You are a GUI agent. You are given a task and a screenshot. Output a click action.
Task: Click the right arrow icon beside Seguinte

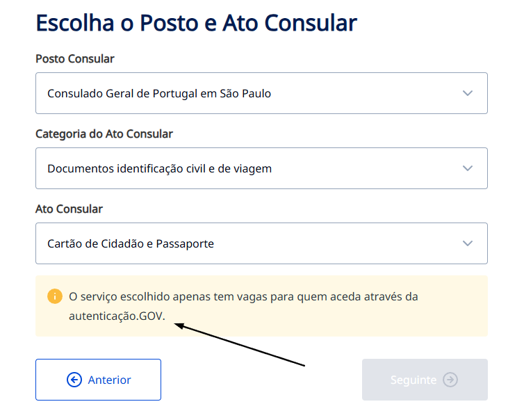(x=450, y=380)
